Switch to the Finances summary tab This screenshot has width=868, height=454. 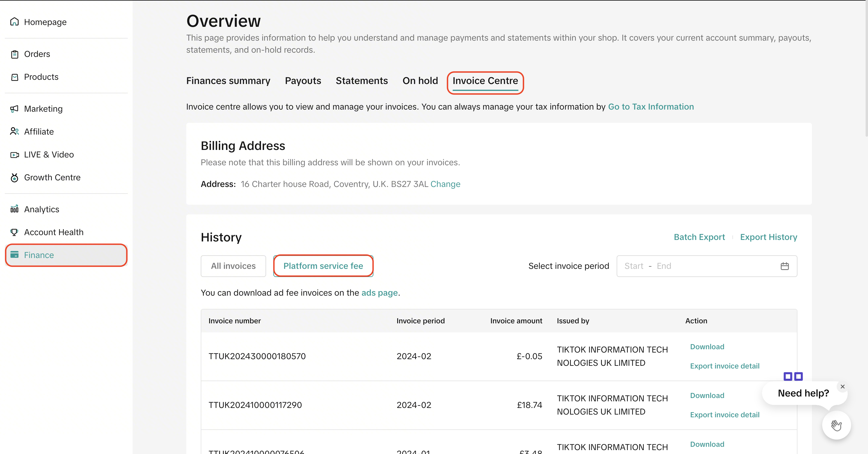click(228, 81)
